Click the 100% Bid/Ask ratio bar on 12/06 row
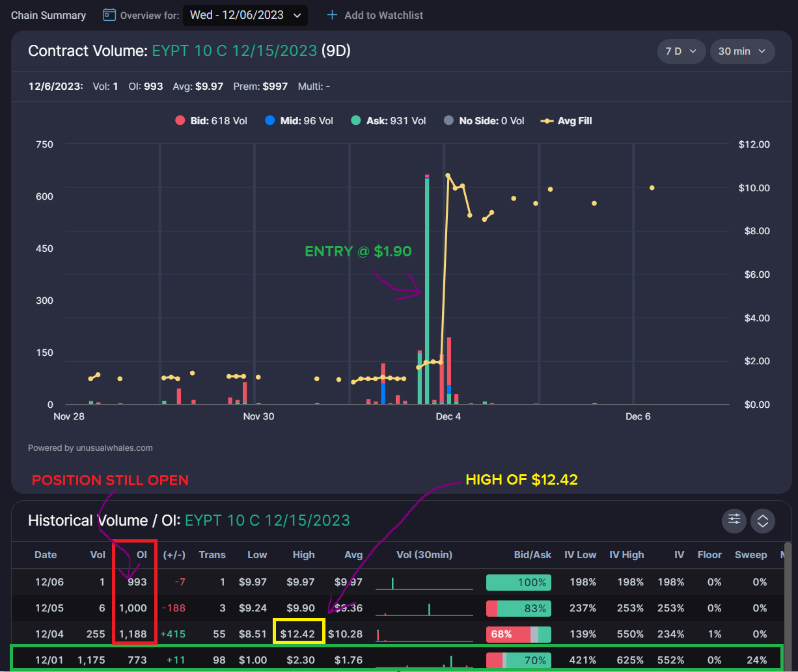Image resolution: width=798 pixels, height=672 pixels. (518, 582)
